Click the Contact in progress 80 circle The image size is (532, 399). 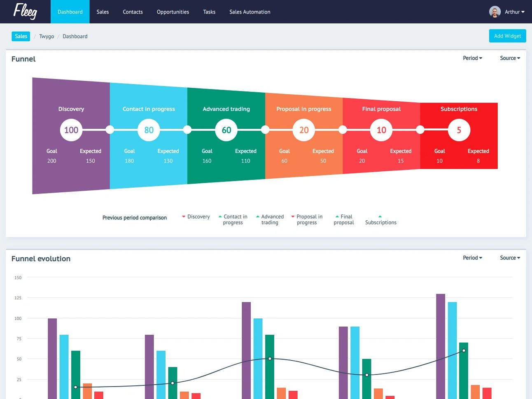(149, 130)
